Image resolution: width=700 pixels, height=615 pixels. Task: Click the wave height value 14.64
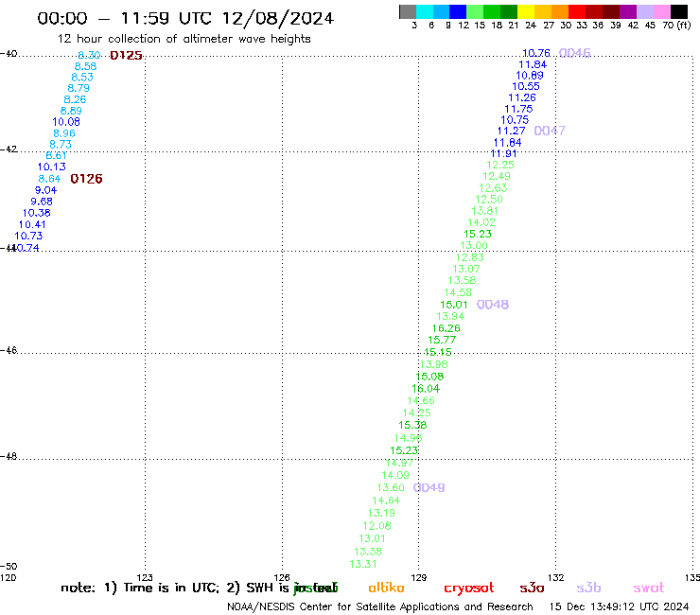click(386, 501)
